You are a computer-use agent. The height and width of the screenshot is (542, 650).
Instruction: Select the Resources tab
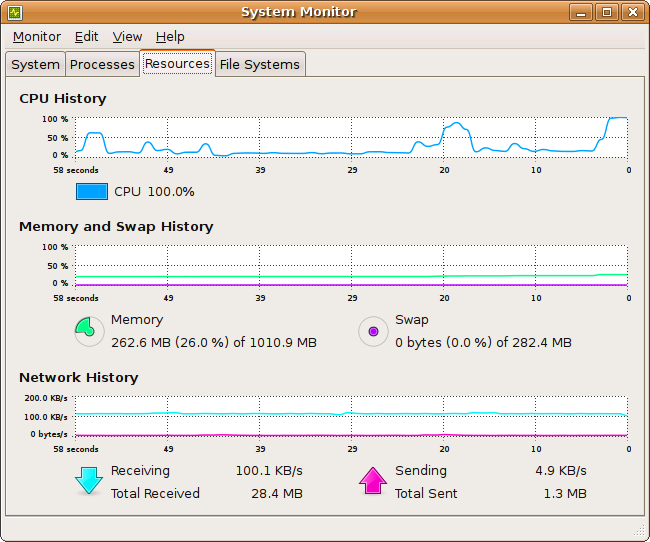177,63
